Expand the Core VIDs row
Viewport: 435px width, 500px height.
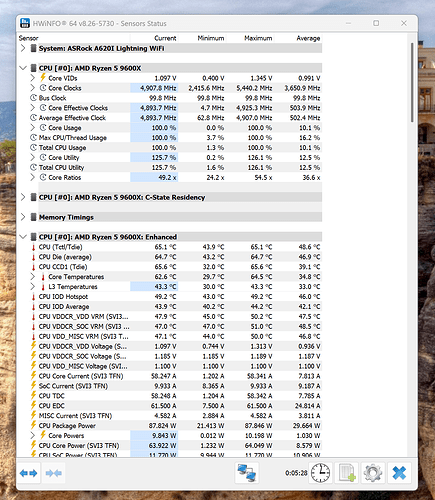[33, 78]
